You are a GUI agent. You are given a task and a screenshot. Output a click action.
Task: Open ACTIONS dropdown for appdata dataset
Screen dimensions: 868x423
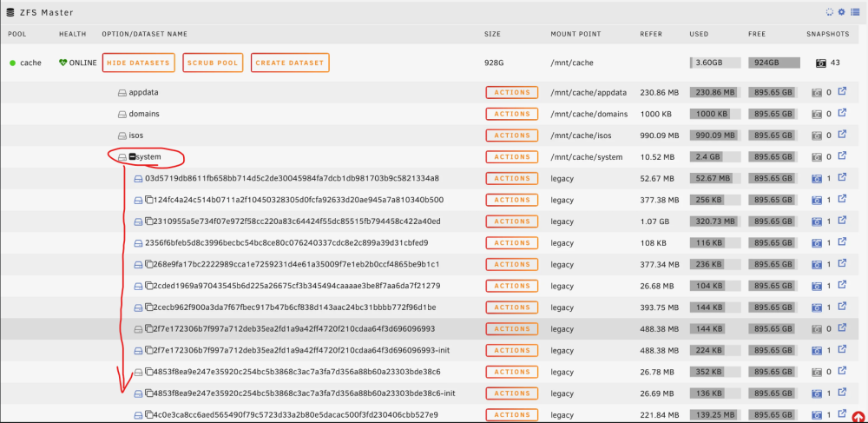pos(512,92)
